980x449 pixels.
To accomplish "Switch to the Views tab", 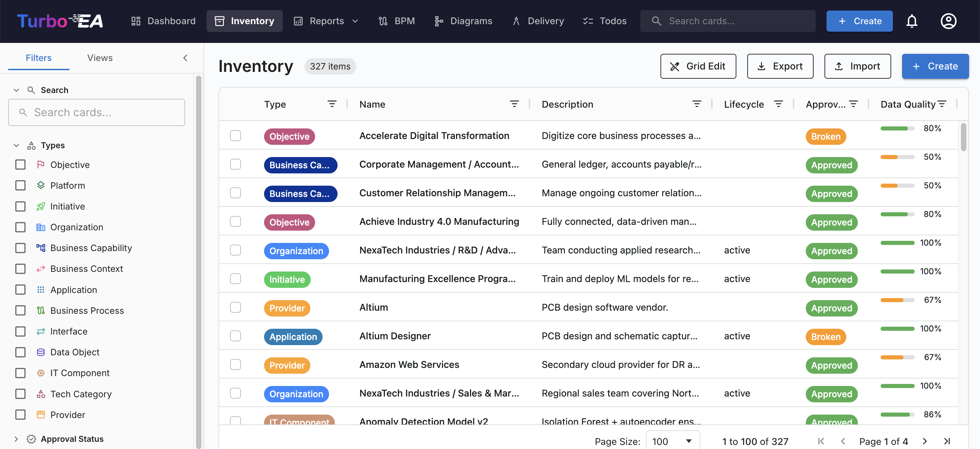I will 100,58.
